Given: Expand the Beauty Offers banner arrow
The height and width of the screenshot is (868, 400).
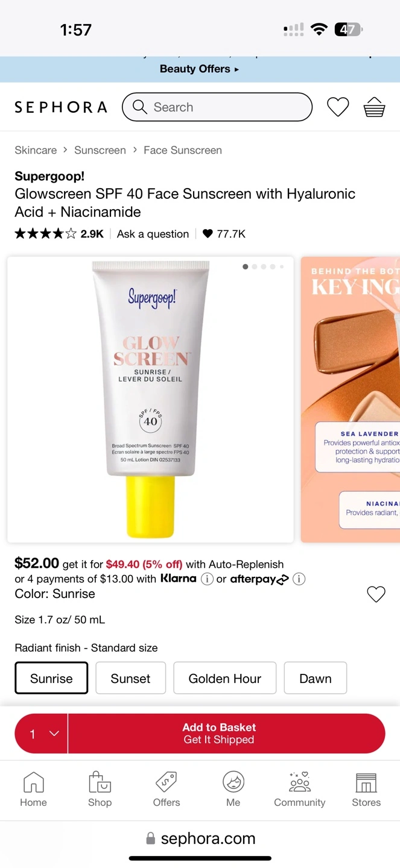Looking at the screenshot, I should click(x=237, y=69).
